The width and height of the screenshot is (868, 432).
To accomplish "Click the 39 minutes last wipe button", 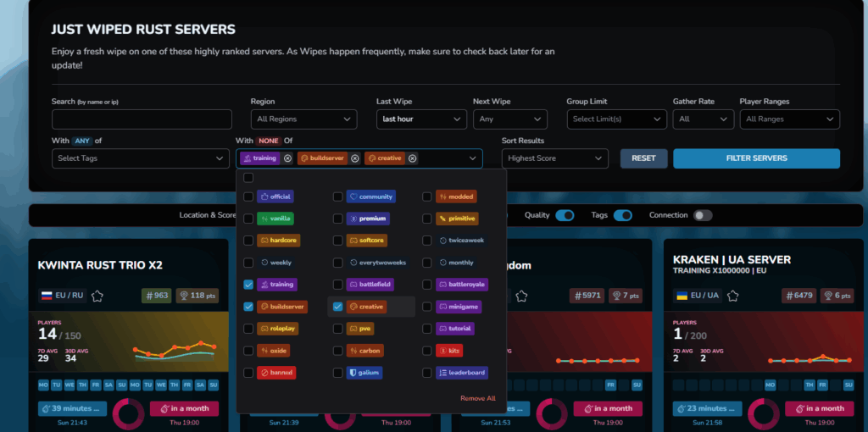I will (73, 409).
